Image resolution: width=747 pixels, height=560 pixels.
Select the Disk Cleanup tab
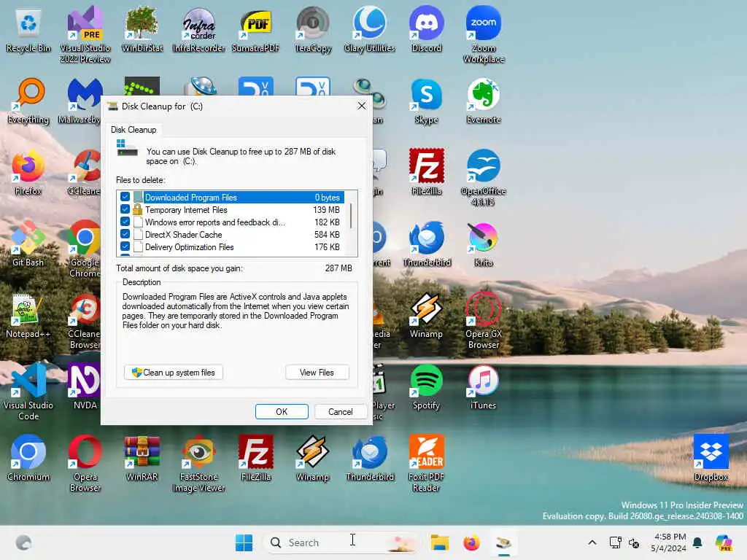(133, 130)
